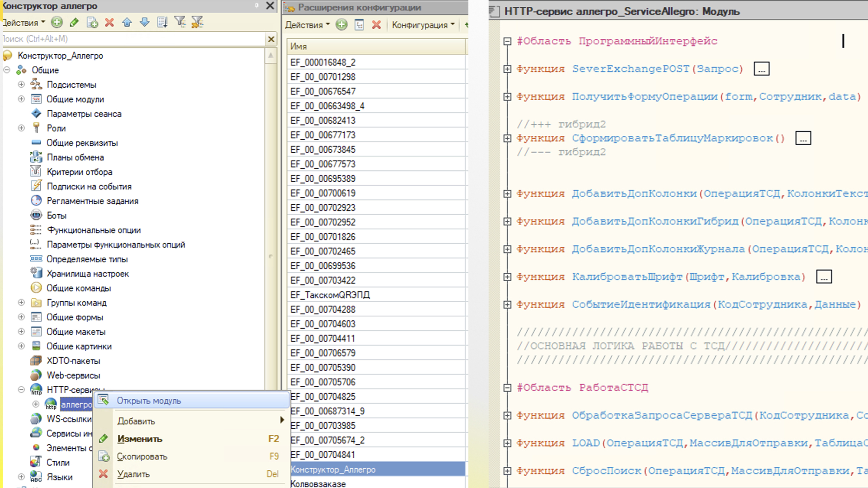Screen dimensions: 868x488
Task: Click the red Delete cross in the configuration tree toolbar
Action: point(109,22)
